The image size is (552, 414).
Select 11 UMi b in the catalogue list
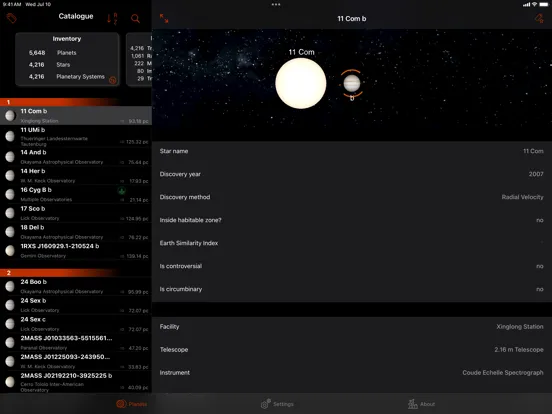(x=76, y=137)
